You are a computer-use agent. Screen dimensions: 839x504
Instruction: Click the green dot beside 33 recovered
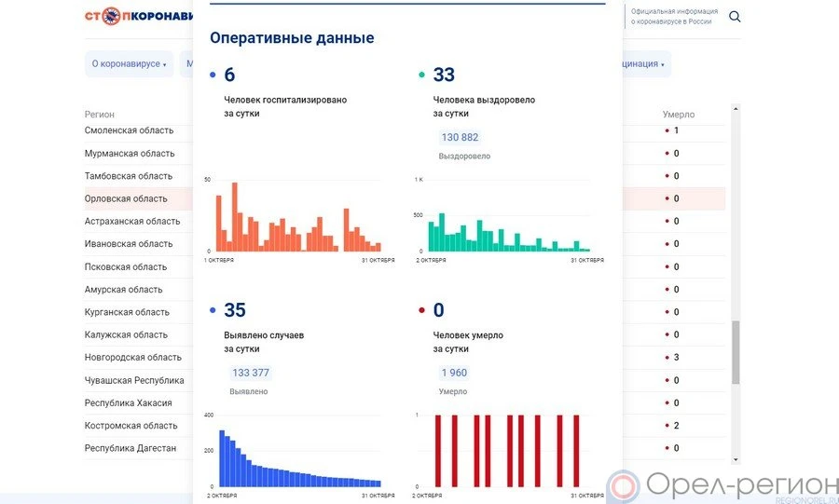point(422,75)
